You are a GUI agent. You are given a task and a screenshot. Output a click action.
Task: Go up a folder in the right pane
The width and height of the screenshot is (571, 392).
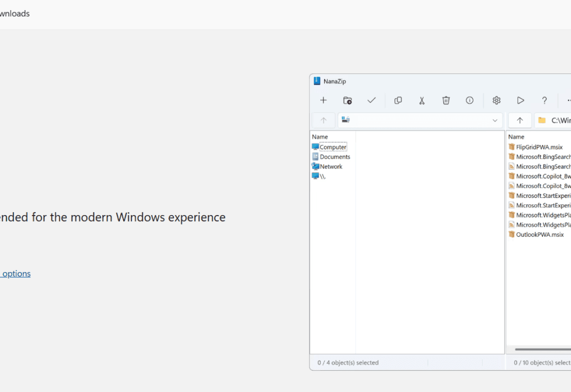click(519, 120)
